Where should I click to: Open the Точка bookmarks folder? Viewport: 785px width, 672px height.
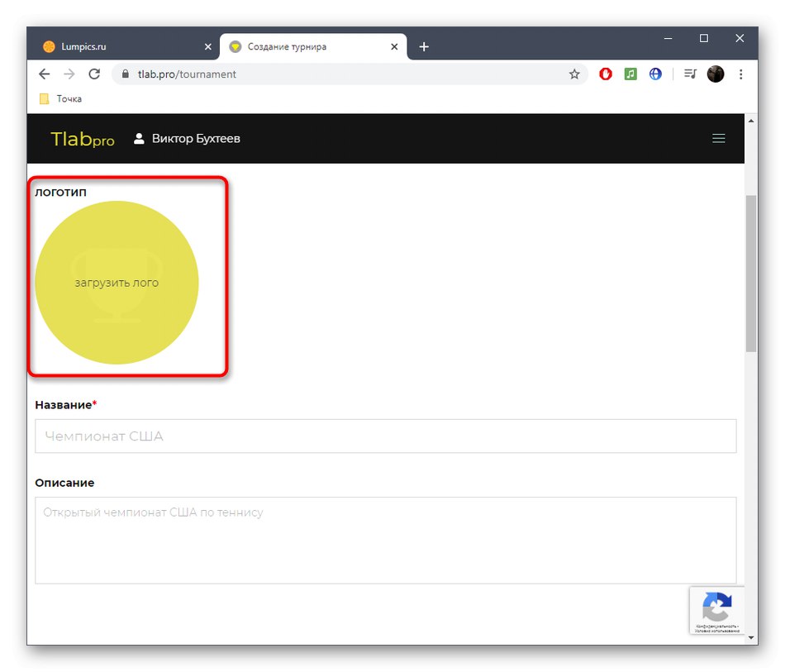(60, 98)
